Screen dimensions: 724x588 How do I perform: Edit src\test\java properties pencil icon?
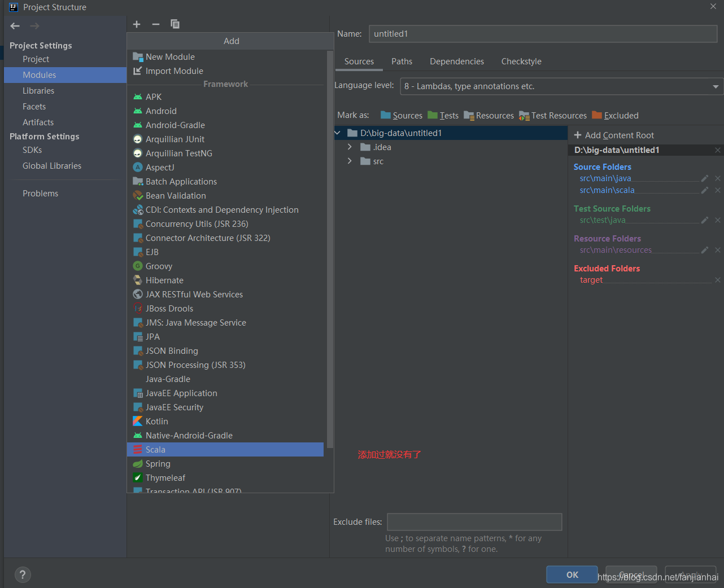[705, 220]
